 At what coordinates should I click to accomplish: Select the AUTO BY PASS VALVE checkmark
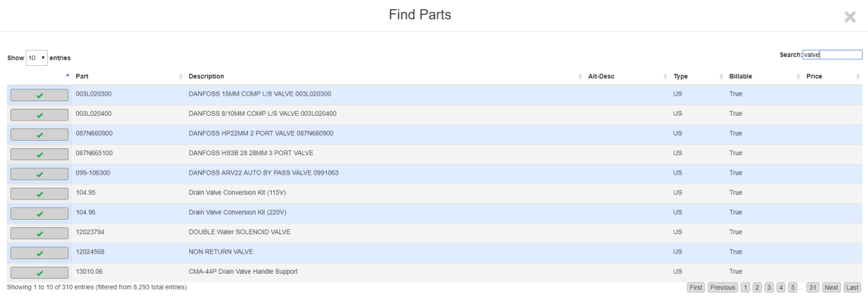(x=39, y=174)
